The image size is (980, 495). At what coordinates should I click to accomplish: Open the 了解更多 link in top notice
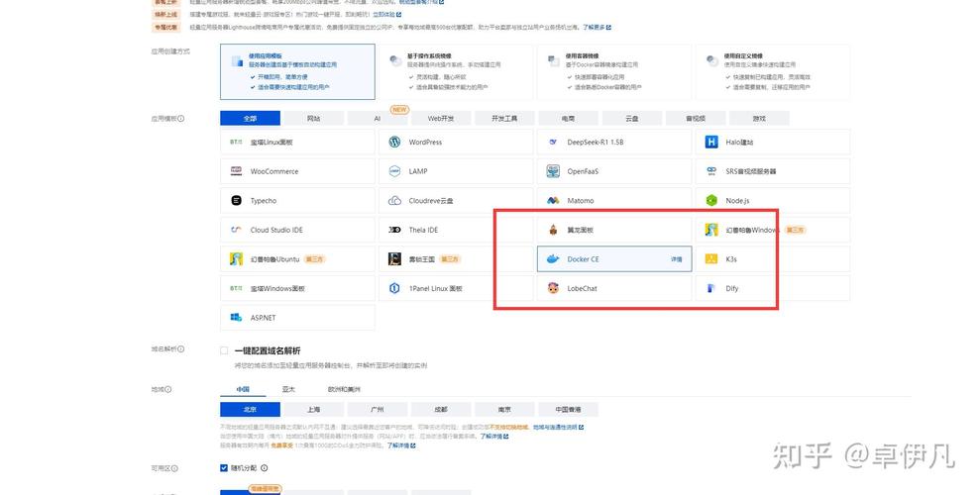pyautogui.click(x=597, y=28)
